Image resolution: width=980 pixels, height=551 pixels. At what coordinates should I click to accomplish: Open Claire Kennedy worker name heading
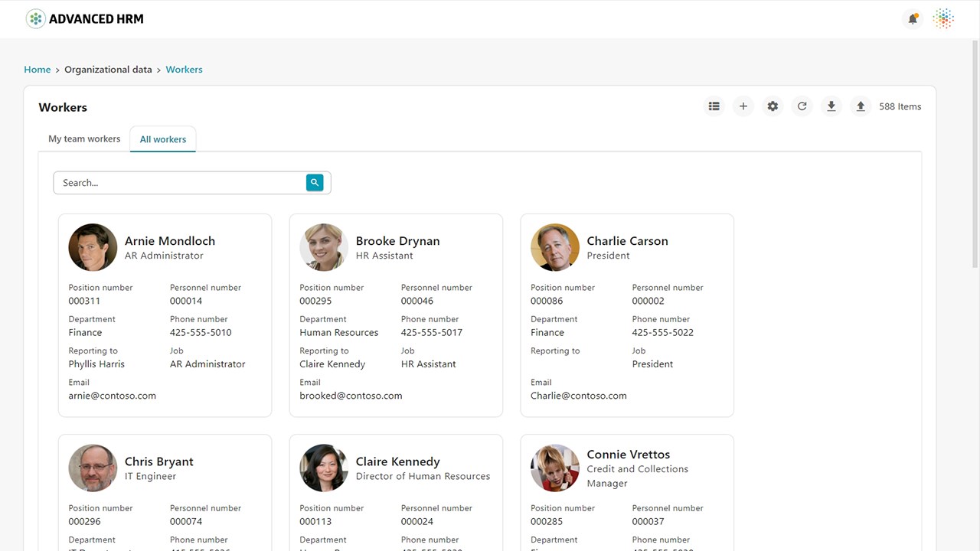[x=397, y=461]
